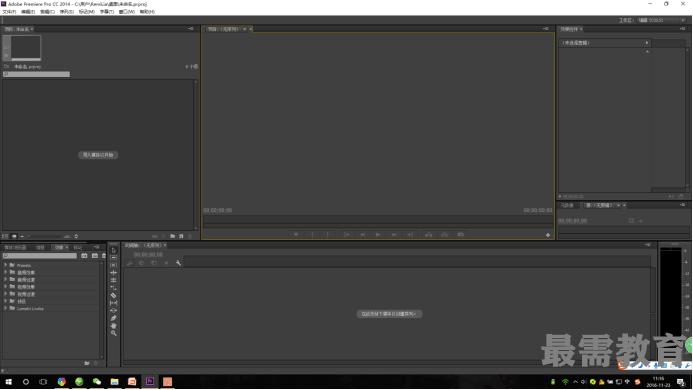The image size is (693, 390).
Task: Click the Find icon in project panel
Action: 163,237
